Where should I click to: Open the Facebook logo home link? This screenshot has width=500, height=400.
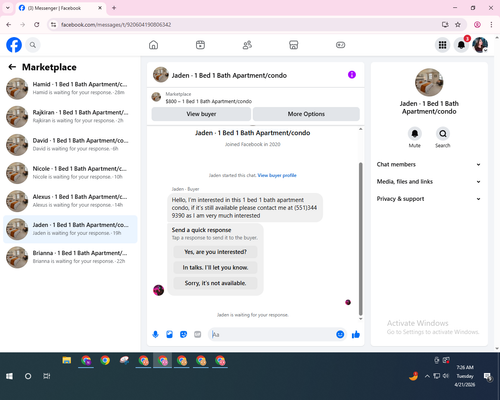(14, 45)
